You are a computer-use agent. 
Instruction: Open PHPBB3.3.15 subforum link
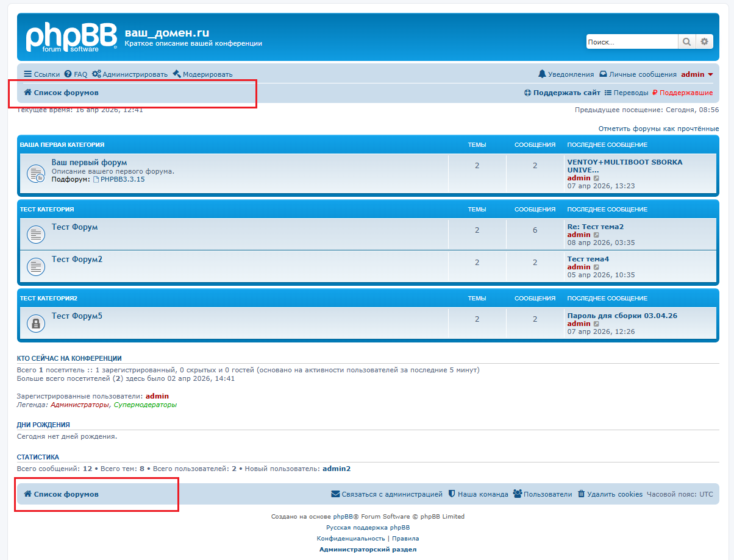[122, 180]
